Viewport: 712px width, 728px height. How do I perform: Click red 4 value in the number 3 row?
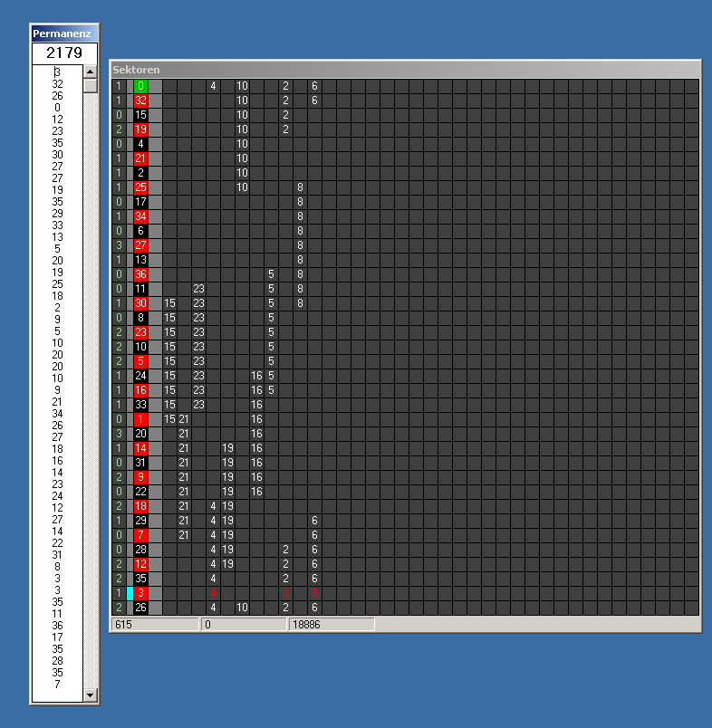tap(213, 593)
